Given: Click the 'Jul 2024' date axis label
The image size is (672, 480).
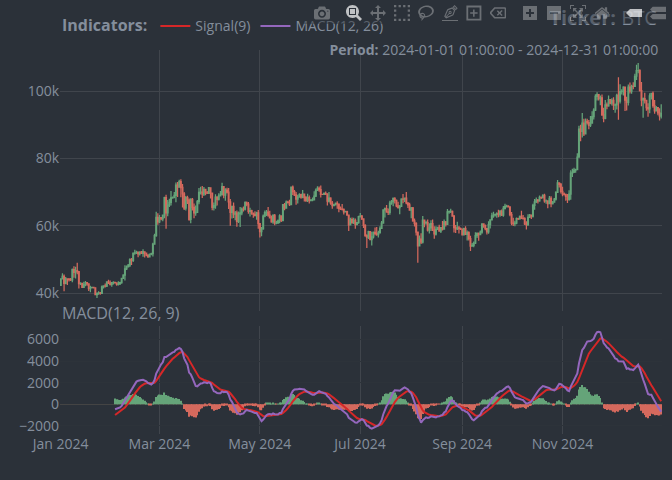Looking at the screenshot, I should (x=360, y=444).
